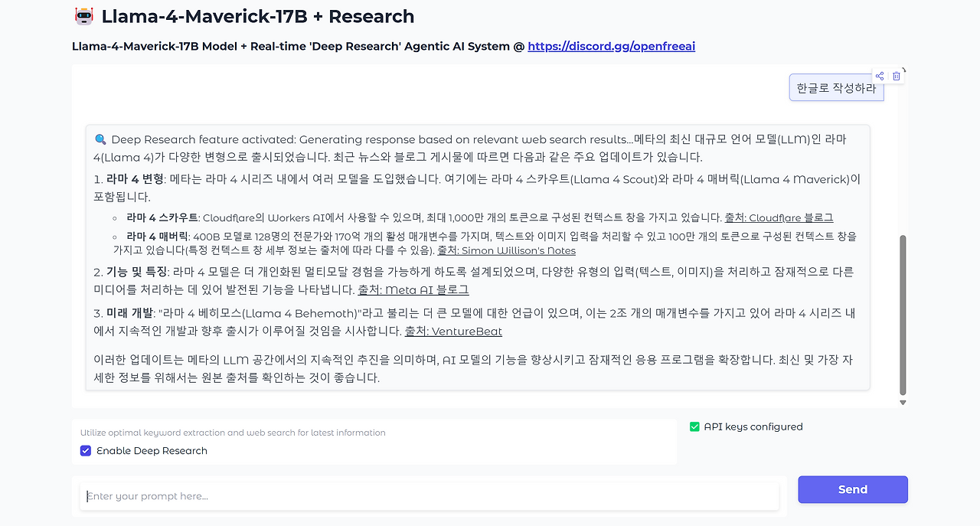Delete the response with the trash icon
The width and height of the screenshot is (980, 526).
point(896,76)
